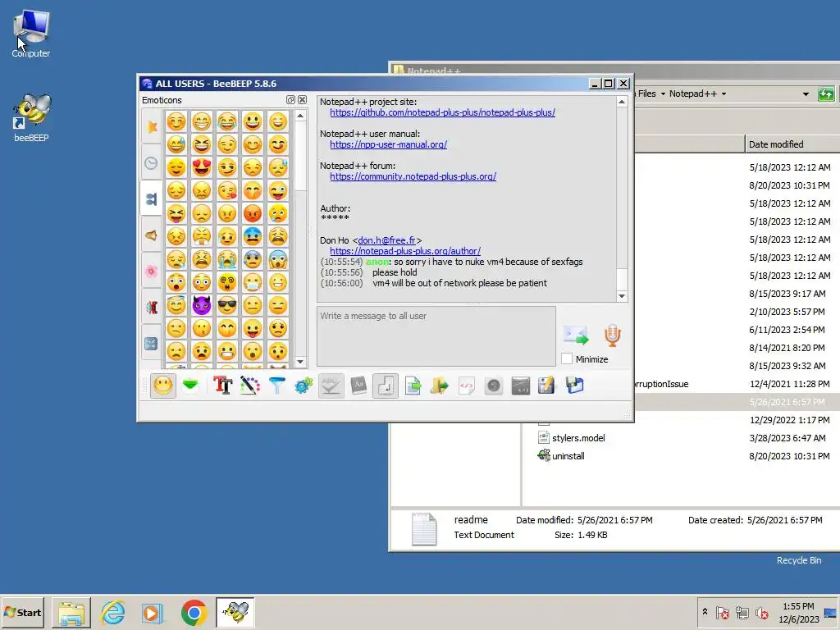Insert the kissing face with heart emoji
This screenshot has width=840, height=630.
[227, 190]
